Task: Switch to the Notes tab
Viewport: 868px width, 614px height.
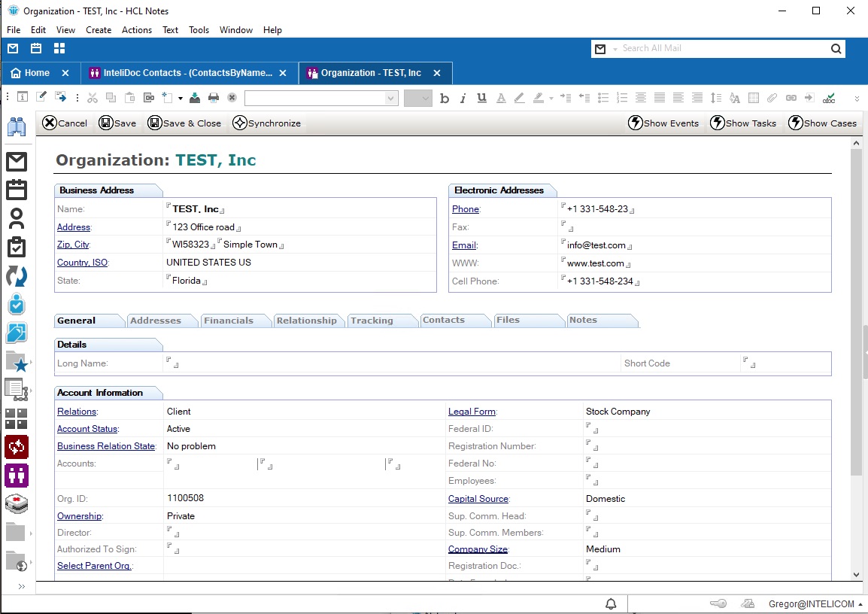Action: (584, 320)
